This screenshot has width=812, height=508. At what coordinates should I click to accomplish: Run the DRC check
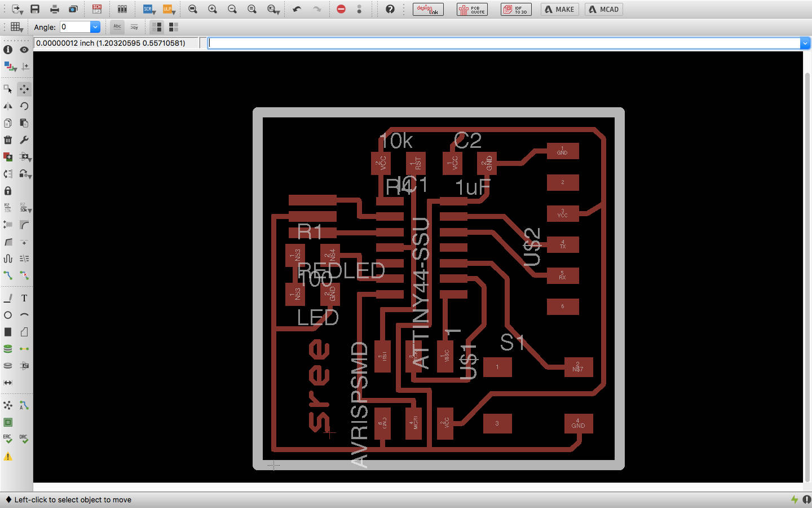(24, 439)
